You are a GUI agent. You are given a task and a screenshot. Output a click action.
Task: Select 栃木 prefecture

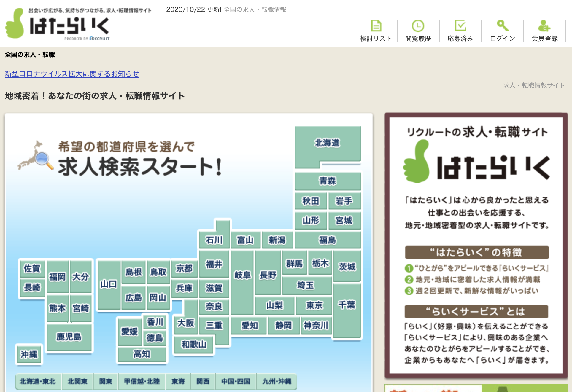(320, 263)
